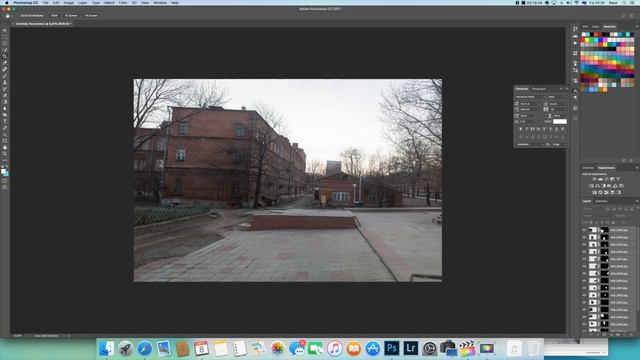Open the font size dropdown in Character panel

point(530,104)
